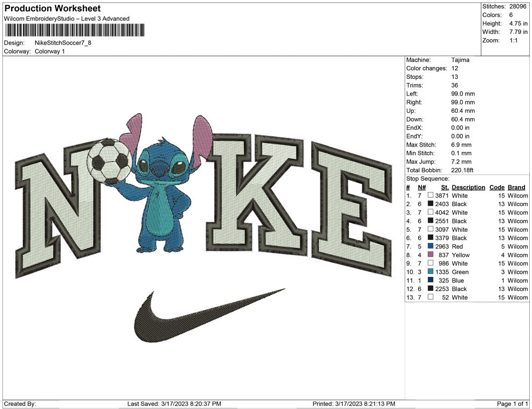Screen dimensions: 532x409
Task: Click the Min Stitch value '0.1 mm'
Action: tap(462, 153)
